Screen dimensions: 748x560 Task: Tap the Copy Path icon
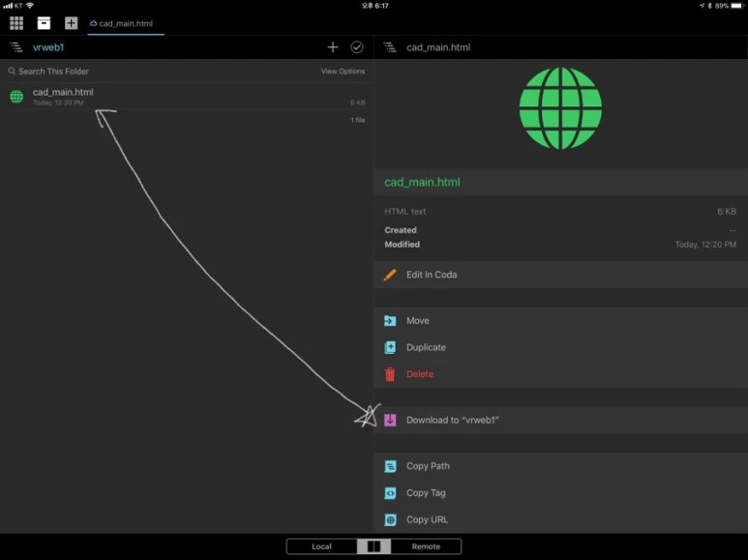[x=390, y=466]
